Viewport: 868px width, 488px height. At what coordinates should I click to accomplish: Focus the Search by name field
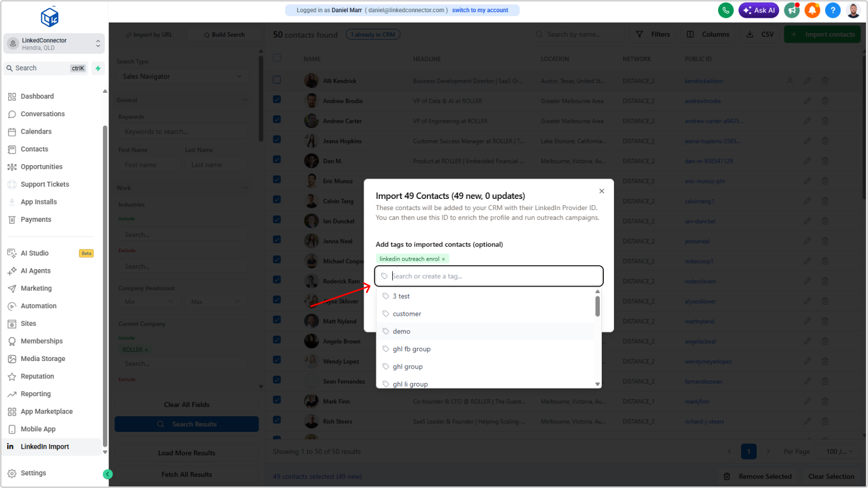point(578,34)
